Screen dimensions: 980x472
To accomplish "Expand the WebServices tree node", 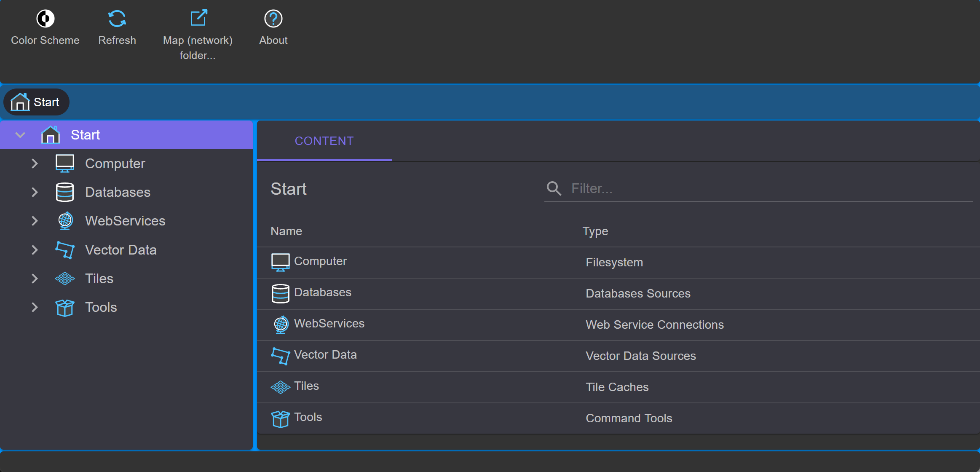I will point(35,221).
